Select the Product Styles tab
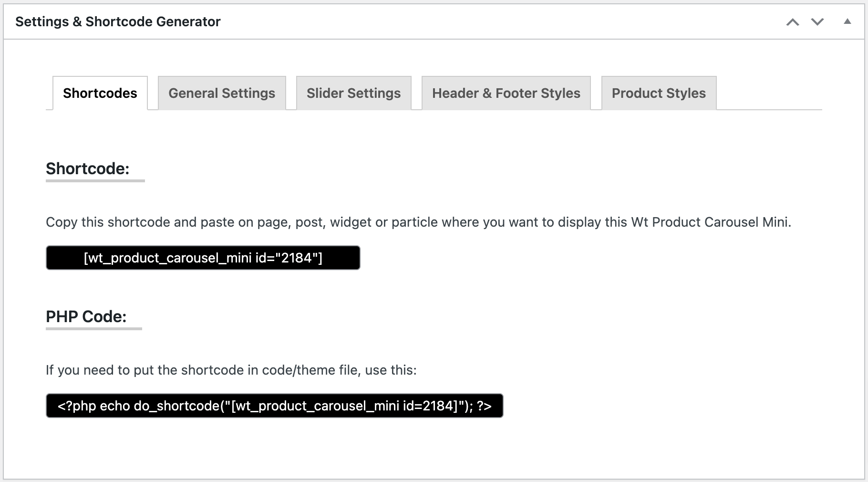This screenshot has width=868, height=482. coord(659,93)
